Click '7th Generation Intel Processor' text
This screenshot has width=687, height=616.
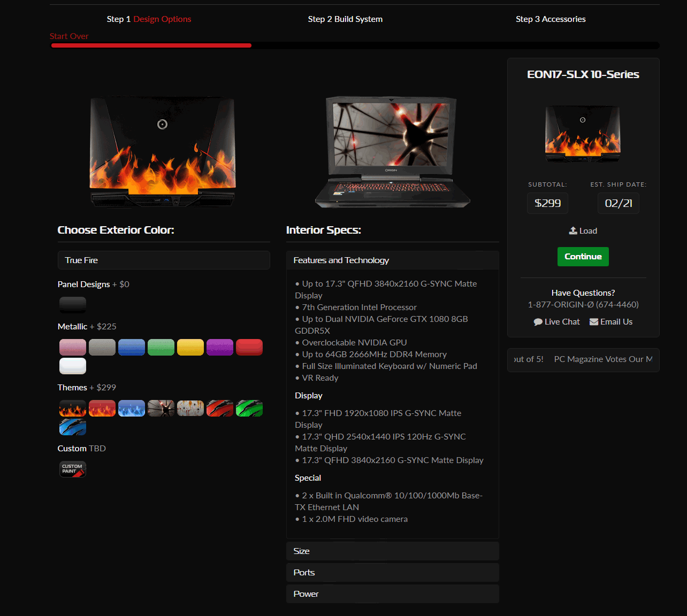click(359, 307)
